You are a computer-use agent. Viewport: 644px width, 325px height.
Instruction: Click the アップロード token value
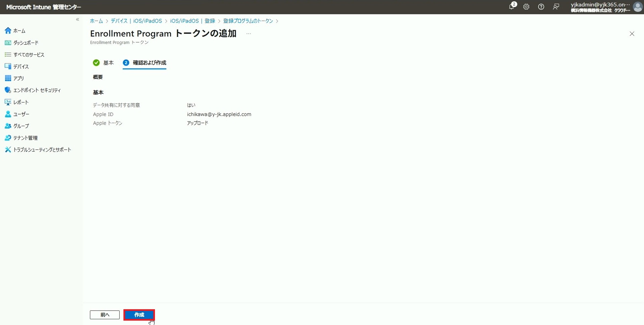pos(198,123)
